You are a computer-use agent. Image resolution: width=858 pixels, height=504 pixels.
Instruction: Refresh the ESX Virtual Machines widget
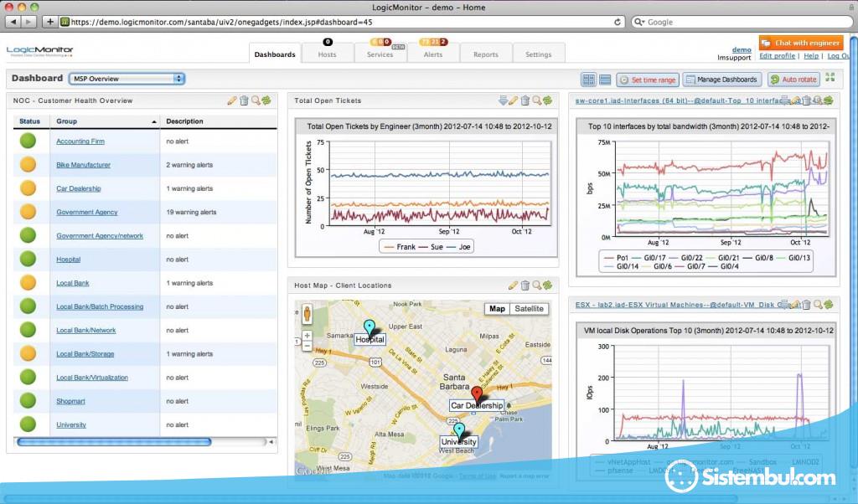829,305
